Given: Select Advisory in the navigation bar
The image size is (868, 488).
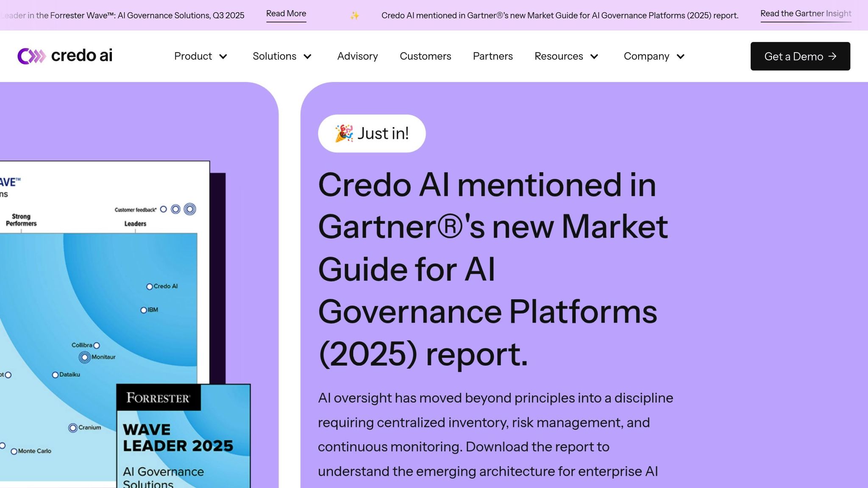Looking at the screenshot, I should (x=357, y=56).
